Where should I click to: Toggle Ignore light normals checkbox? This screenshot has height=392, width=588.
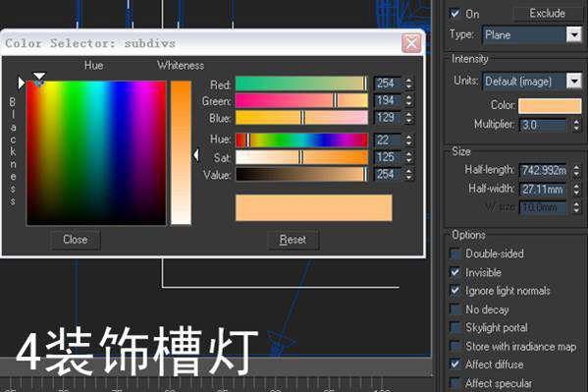tap(454, 291)
